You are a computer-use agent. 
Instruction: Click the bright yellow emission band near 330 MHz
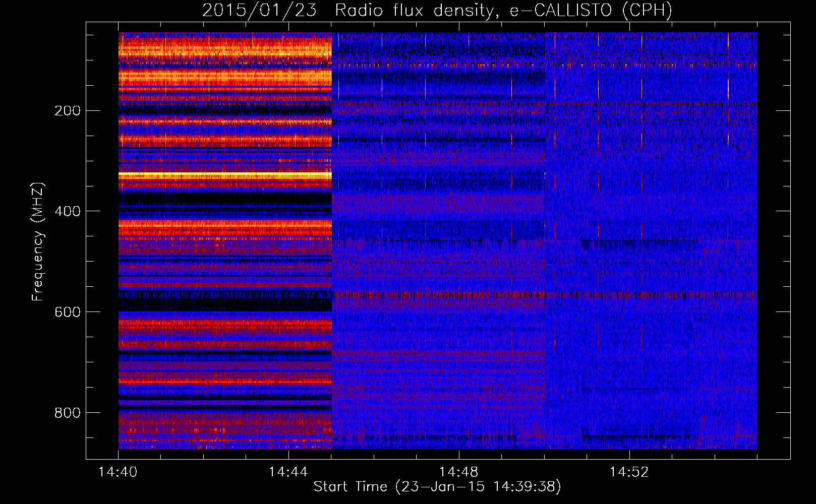coord(225,175)
